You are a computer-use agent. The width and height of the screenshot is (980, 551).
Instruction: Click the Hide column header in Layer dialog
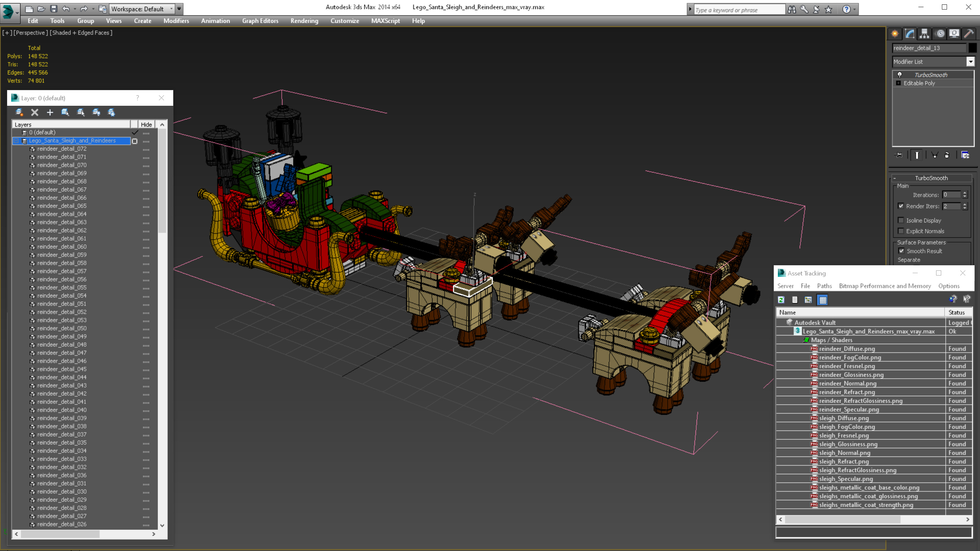pyautogui.click(x=146, y=124)
